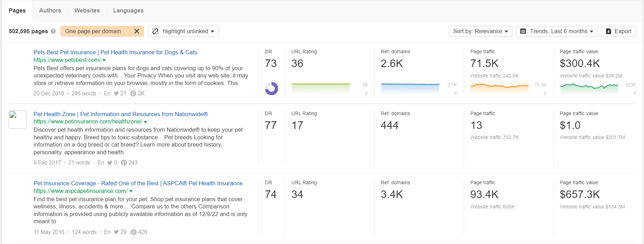Click the URL Rating value 36
The image size is (644, 244).
point(297,63)
